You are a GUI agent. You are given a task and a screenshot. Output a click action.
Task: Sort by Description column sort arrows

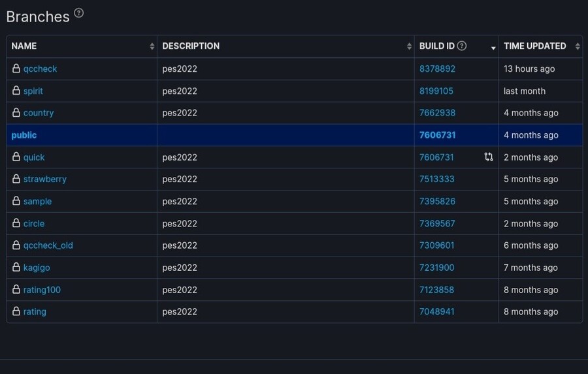410,46
